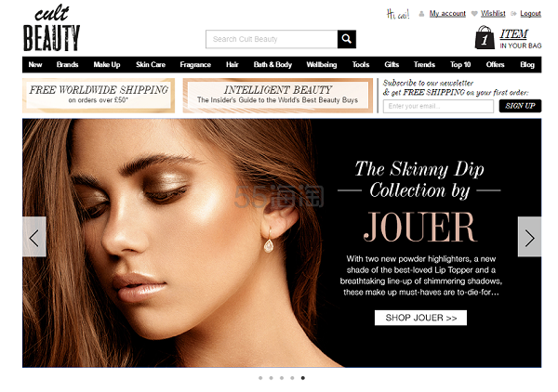Open the Trends menu
Screen dimensions: 558x392
(424, 65)
